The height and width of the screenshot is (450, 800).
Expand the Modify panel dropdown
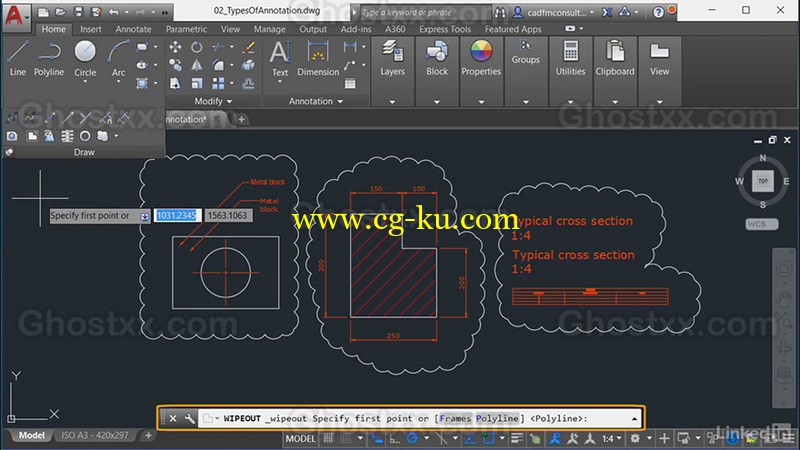pos(229,102)
